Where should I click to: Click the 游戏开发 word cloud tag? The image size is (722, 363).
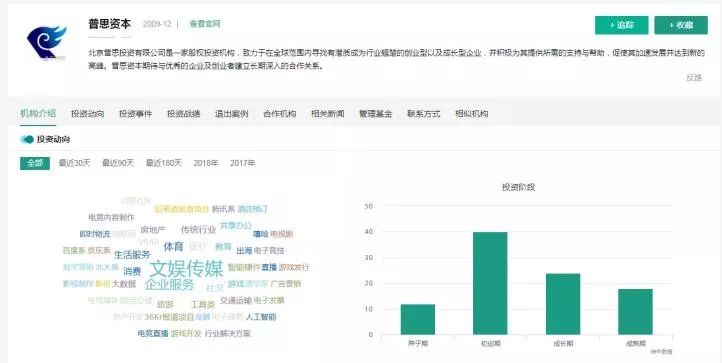point(186,333)
